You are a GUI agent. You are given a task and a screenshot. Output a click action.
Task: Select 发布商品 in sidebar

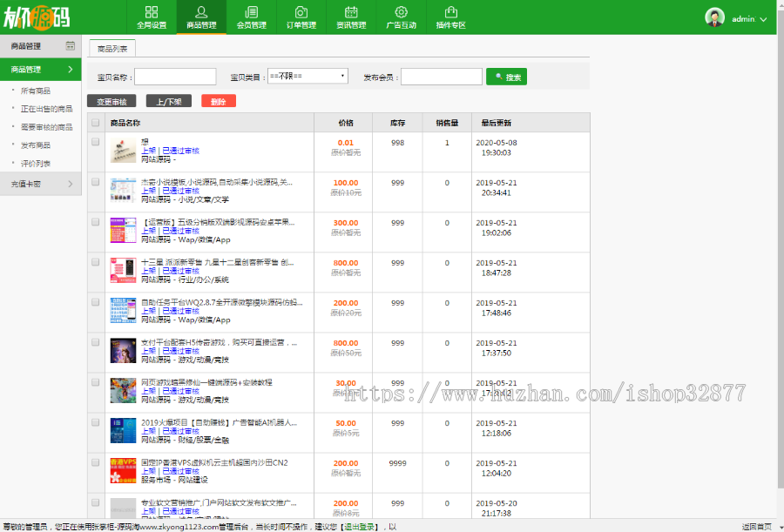pyautogui.click(x=36, y=145)
